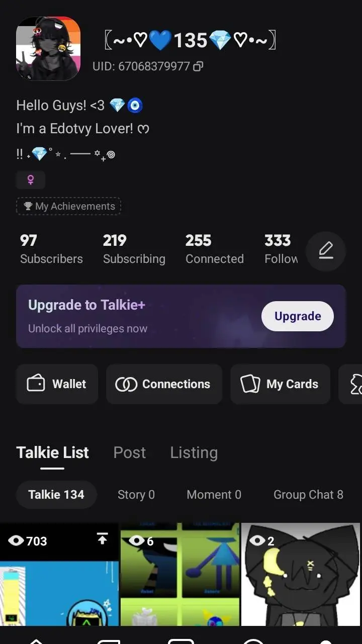Open the profile avatar picture

(x=48, y=48)
